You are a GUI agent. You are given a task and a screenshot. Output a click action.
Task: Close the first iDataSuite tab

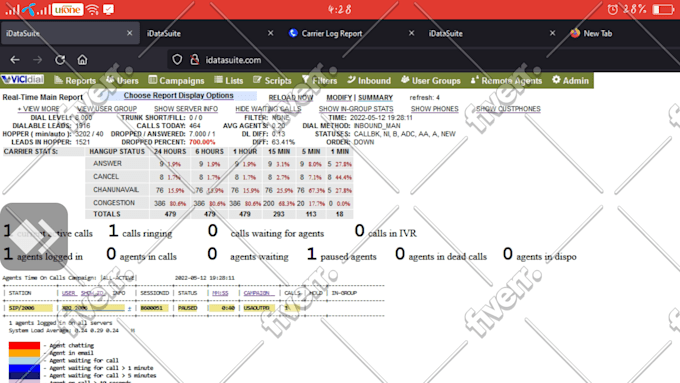(130, 33)
